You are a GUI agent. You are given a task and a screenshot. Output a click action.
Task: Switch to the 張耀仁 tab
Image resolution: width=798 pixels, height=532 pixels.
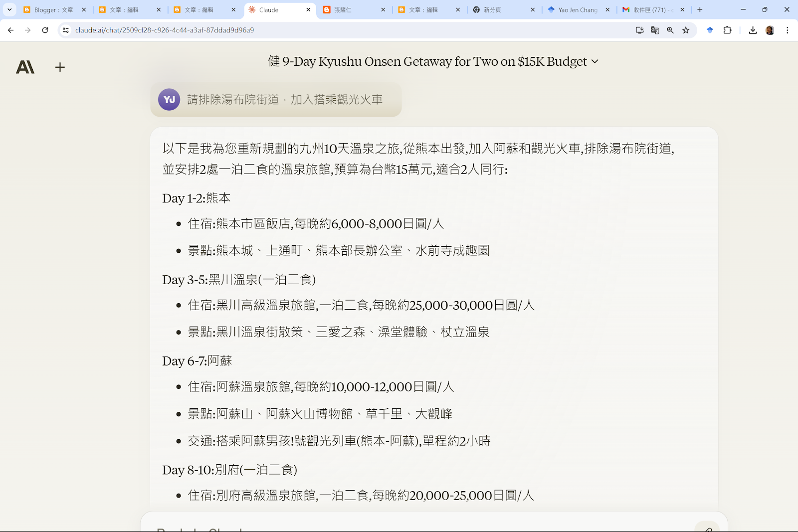click(x=354, y=9)
